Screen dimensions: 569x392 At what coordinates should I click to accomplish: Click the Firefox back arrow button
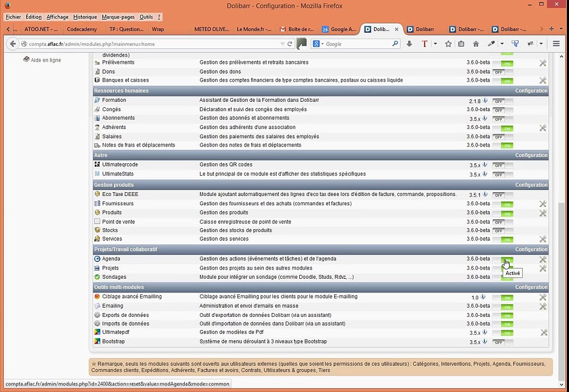tap(13, 44)
